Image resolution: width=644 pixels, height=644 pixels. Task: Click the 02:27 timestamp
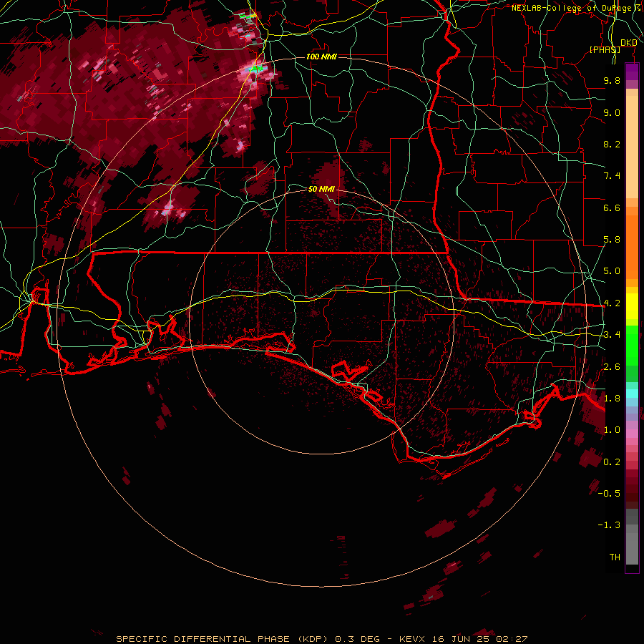coord(512,639)
